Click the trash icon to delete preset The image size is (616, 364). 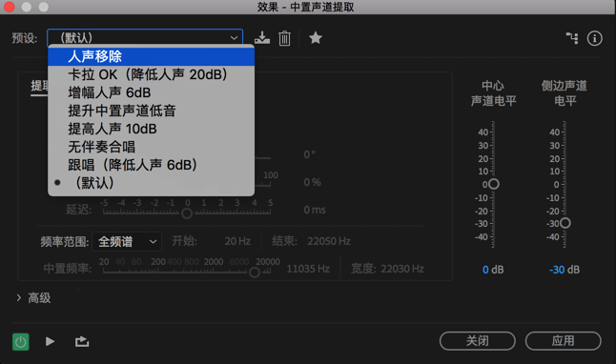(284, 38)
